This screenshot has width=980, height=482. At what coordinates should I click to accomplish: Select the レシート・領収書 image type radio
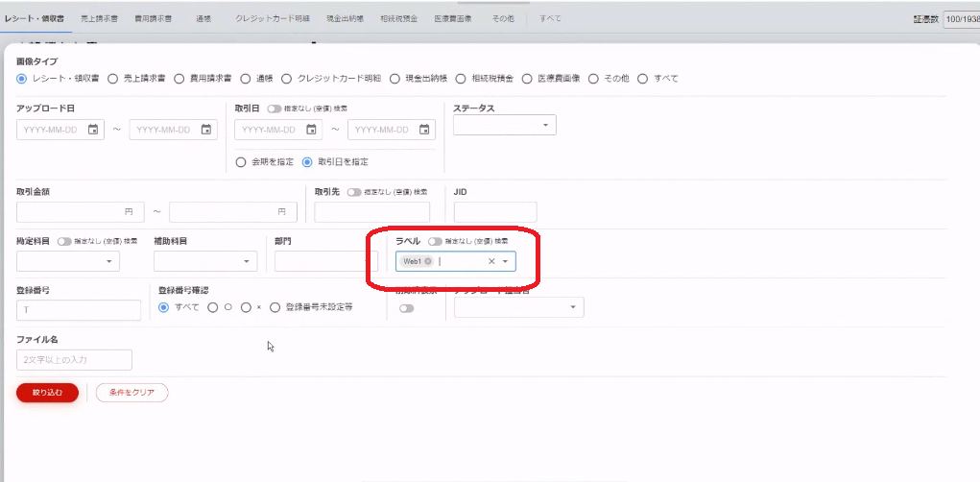(x=22, y=79)
